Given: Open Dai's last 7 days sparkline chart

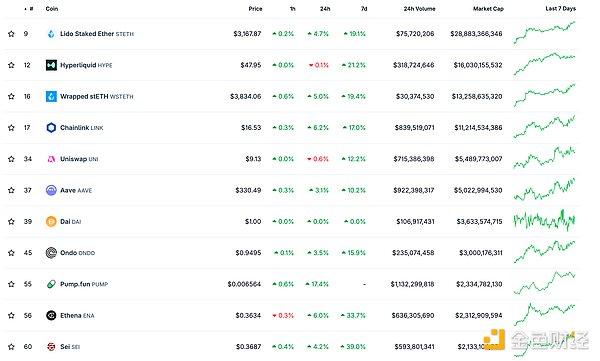Looking at the screenshot, I should [x=544, y=221].
